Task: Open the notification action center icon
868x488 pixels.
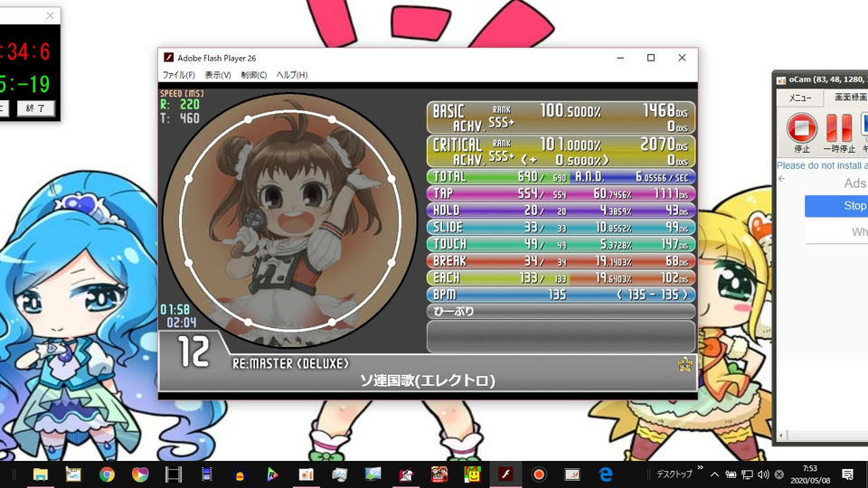Action: pyautogui.click(x=847, y=474)
